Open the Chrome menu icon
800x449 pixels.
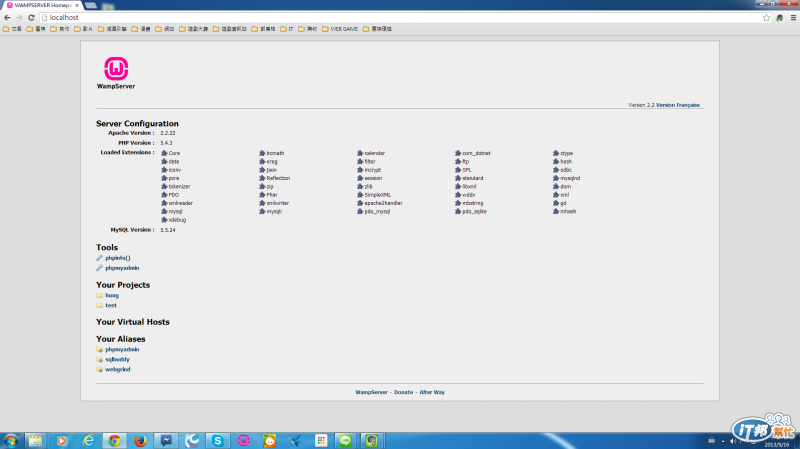(793, 17)
